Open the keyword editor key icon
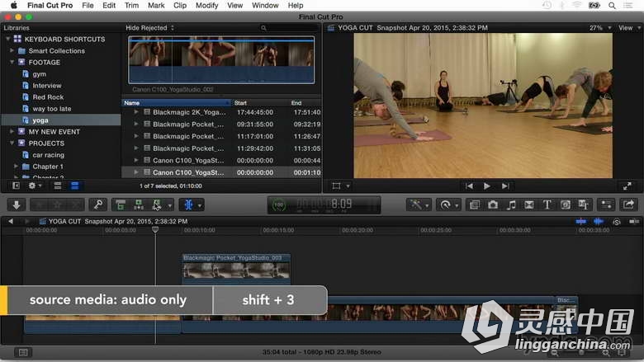Viewport: 644px width, 362px height. coord(97,205)
